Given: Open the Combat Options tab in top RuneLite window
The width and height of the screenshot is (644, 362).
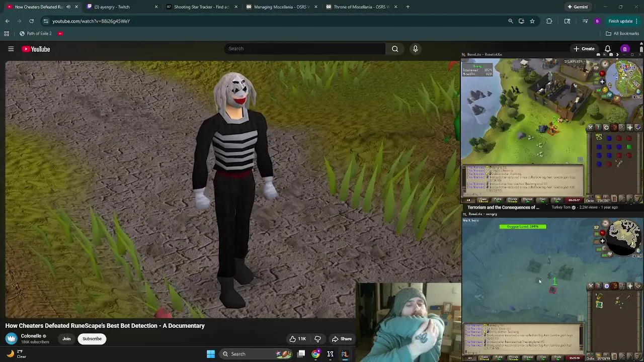Looking at the screenshot, I should [591, 128].
